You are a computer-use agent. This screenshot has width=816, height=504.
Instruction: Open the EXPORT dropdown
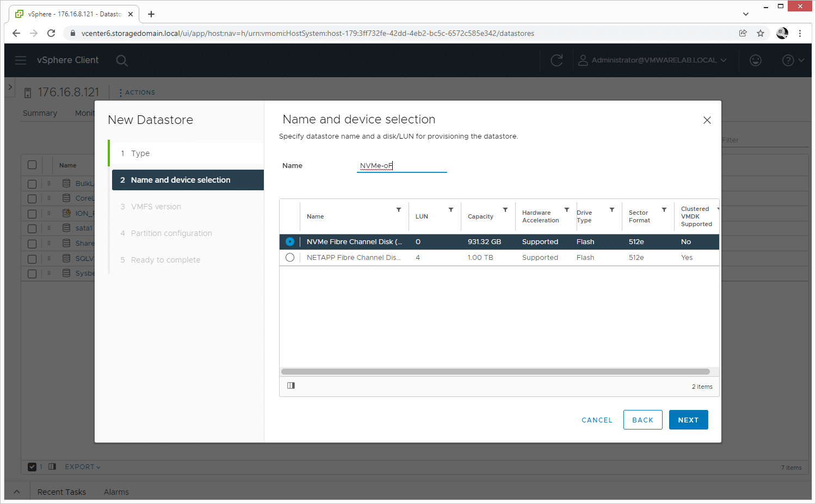tap(83, 467)
